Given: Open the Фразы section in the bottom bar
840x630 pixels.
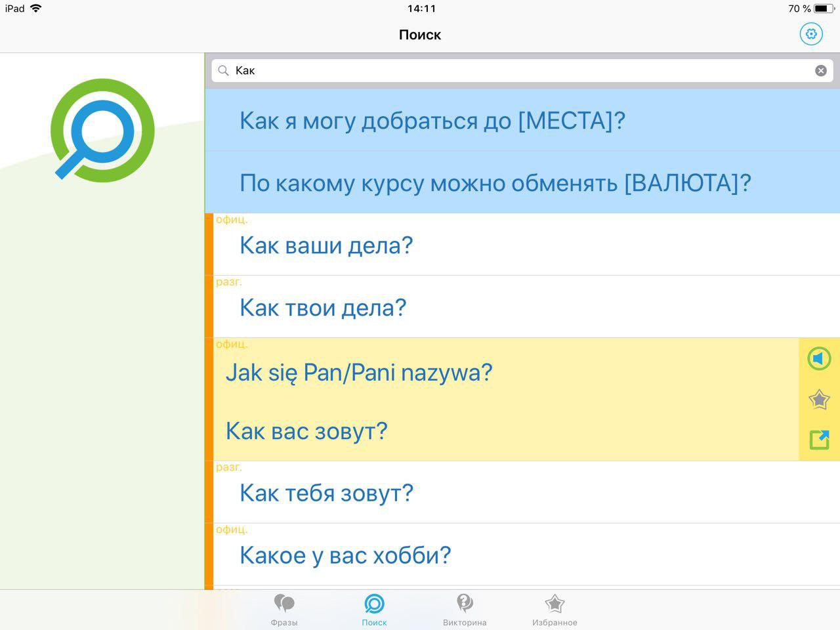Looking at the screenshot, I should click(284, 609).
